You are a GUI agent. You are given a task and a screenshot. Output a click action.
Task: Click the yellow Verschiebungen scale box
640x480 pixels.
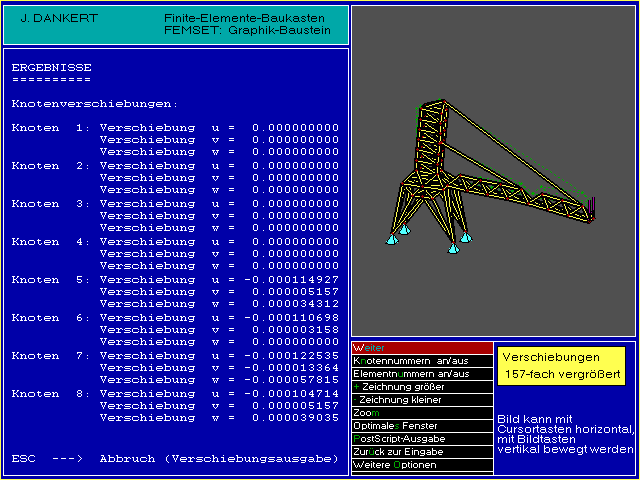(x=561, y=365)
